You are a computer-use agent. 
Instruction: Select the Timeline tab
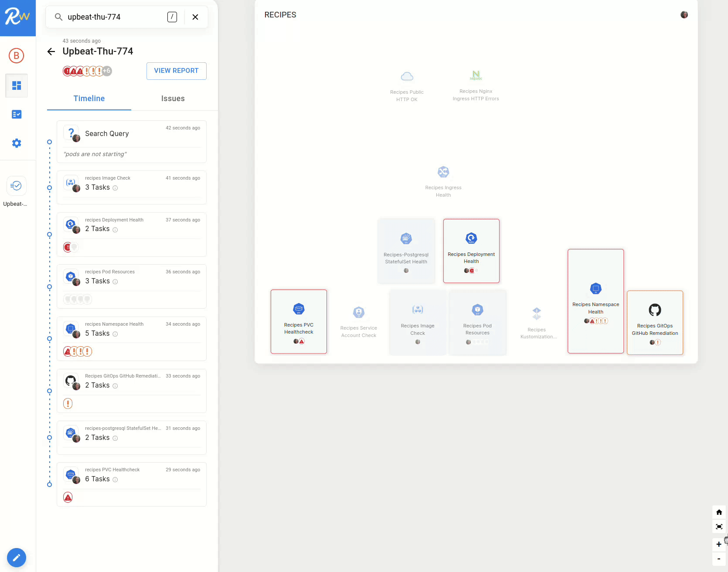89,99
